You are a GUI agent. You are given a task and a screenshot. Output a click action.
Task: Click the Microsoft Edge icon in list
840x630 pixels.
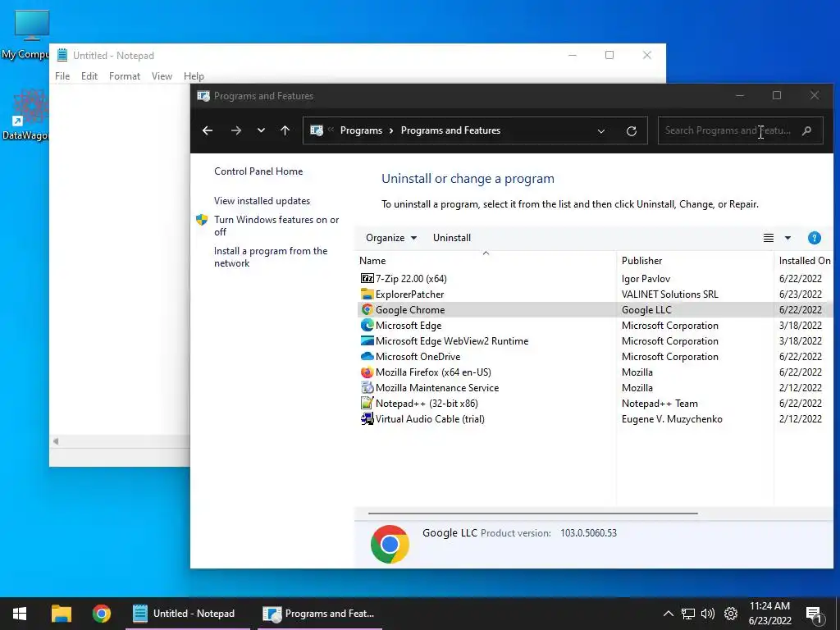pyautogui.click(x=367, y=325)
